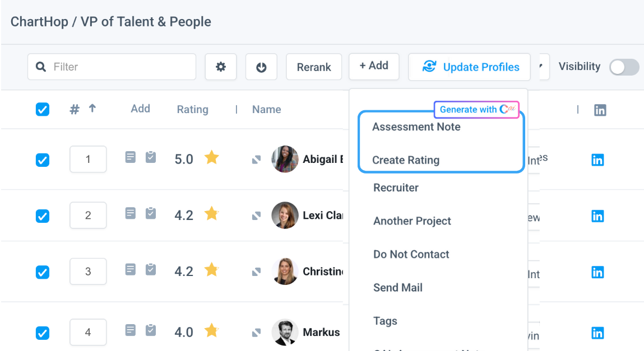Image resolution: width=644 pixels, height=351 pixels.
Task: Open Markus's LinkedIn profile icon
Action: click(597, 333)
